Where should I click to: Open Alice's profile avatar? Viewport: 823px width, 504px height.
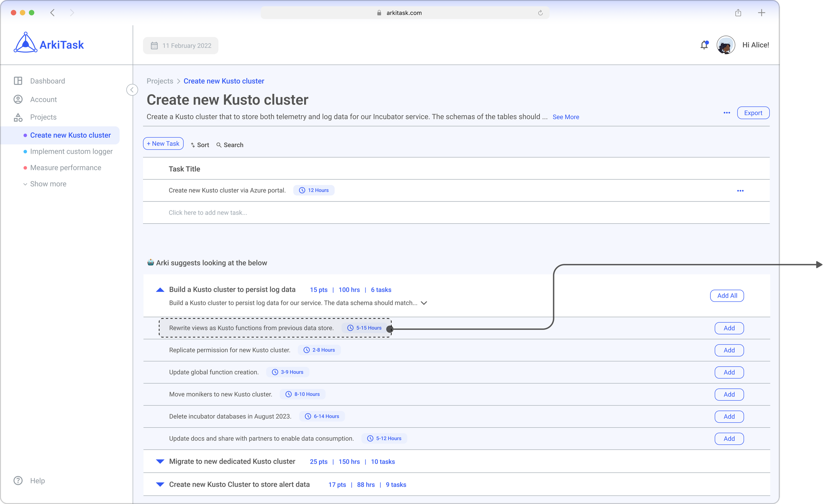coord(726,45)
